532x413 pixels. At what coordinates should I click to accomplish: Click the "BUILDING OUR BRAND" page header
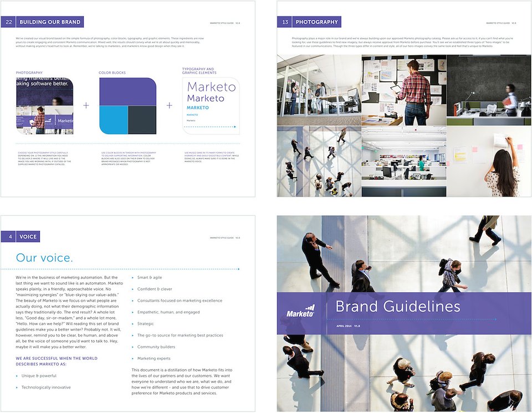[50, 22]
